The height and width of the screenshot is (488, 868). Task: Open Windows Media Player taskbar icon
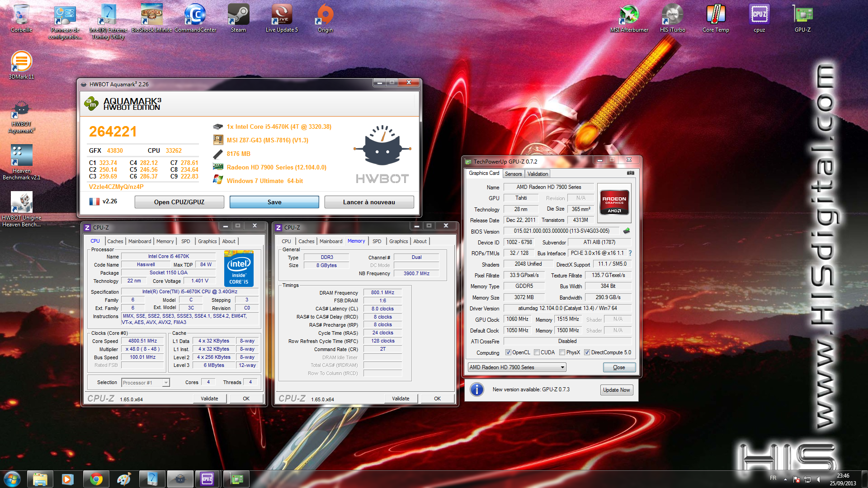pos(68,479)
